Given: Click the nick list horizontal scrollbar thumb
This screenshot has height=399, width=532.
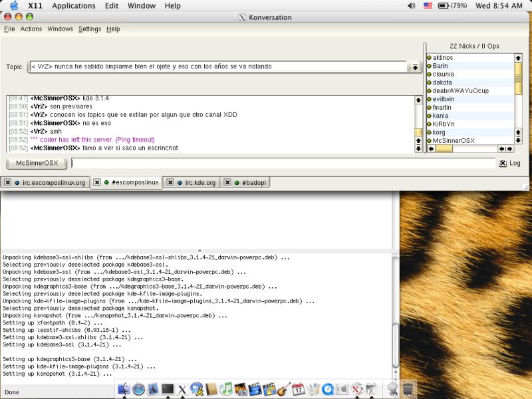Looking at the screenshot, I should (444, 148).
